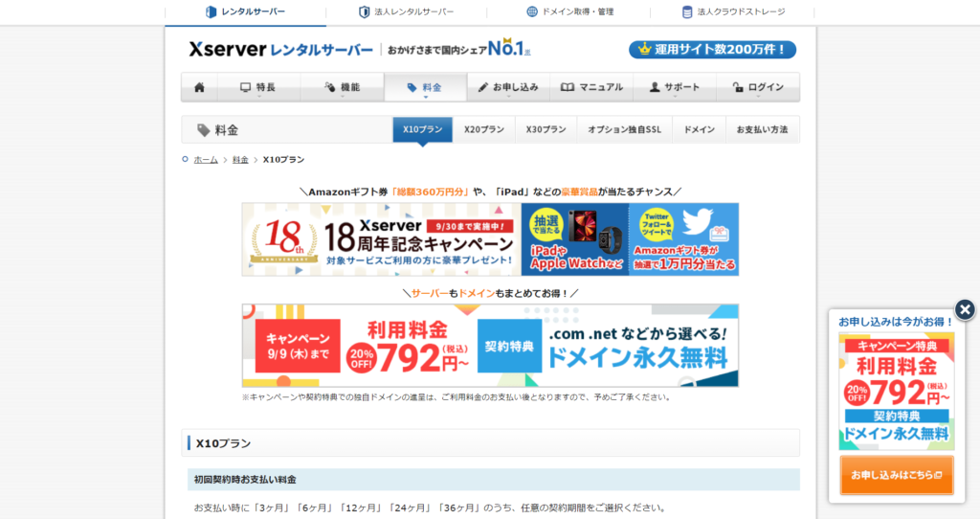
Task: Select the レンタルサーバー top service tab
Action: coord(246,11)
